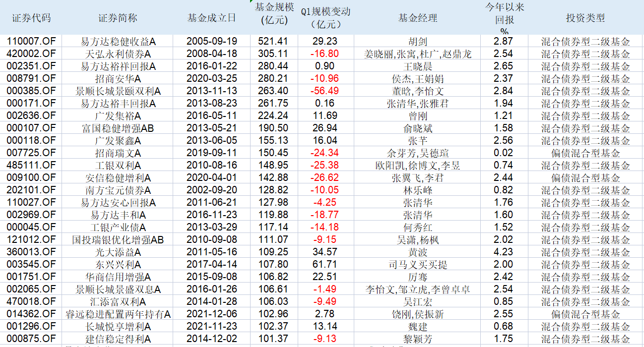The width and height of the screenshot is (644, 347).
Task: Select 偏债混合型基金 in 招商瑞文A row
Action: [x=585, y=153]
